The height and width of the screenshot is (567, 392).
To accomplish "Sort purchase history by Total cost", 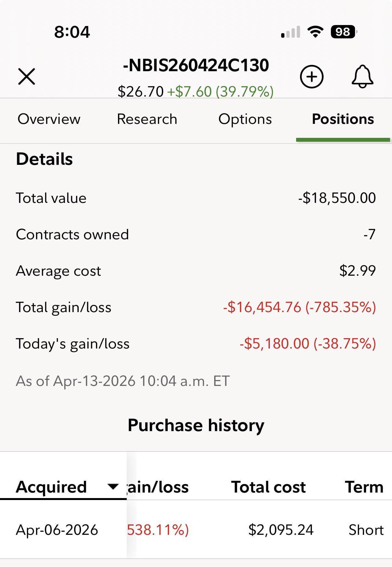I will tap(268, 487).
